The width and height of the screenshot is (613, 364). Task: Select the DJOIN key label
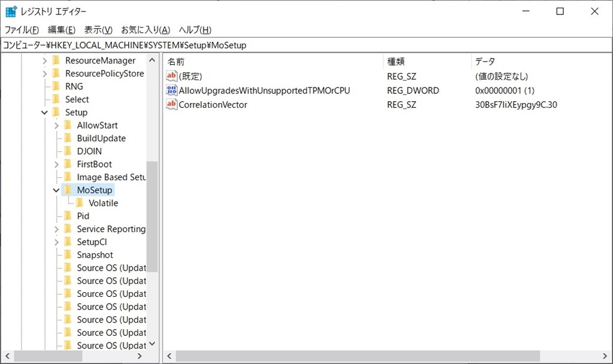pyautogui.click(x=89, y=151)
